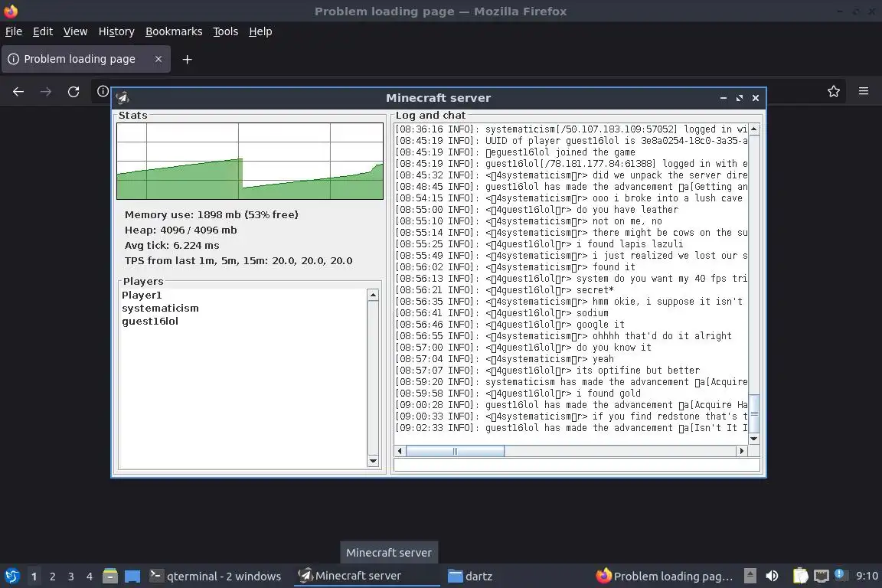Click the Avg tick 6.224 ms line
This screenshot has width=882, height=588.
(171, 245)
